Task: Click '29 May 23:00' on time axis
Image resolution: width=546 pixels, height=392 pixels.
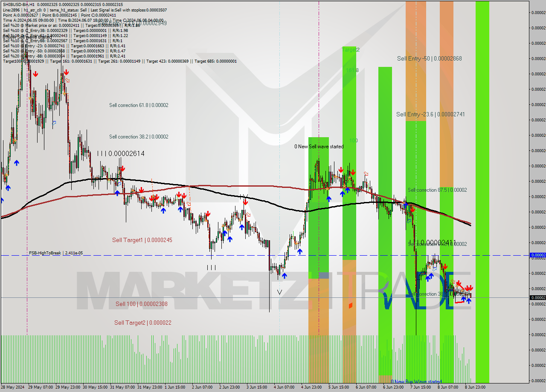Action: pos(67,387)
